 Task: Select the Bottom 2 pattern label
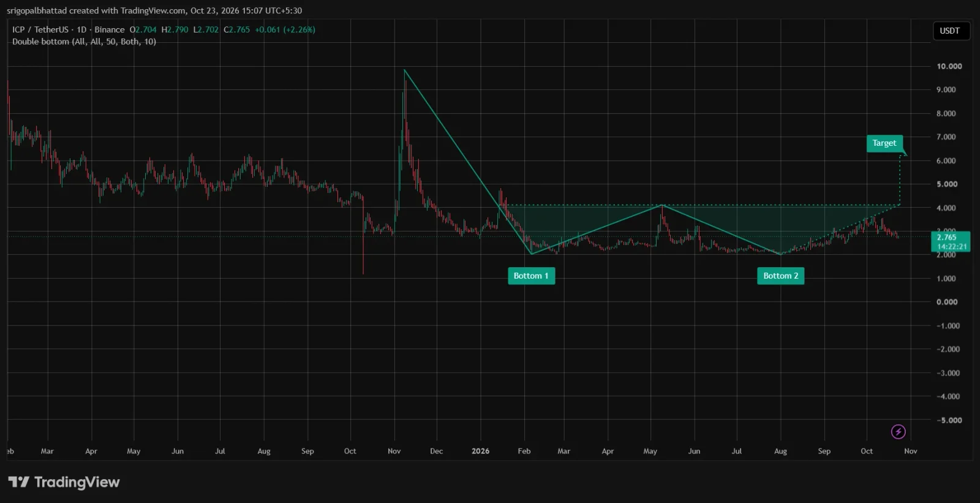780,276
